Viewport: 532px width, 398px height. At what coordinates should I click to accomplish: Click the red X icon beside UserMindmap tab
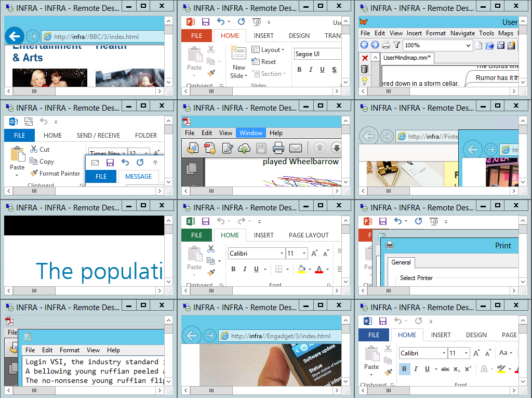coord(365,58)
